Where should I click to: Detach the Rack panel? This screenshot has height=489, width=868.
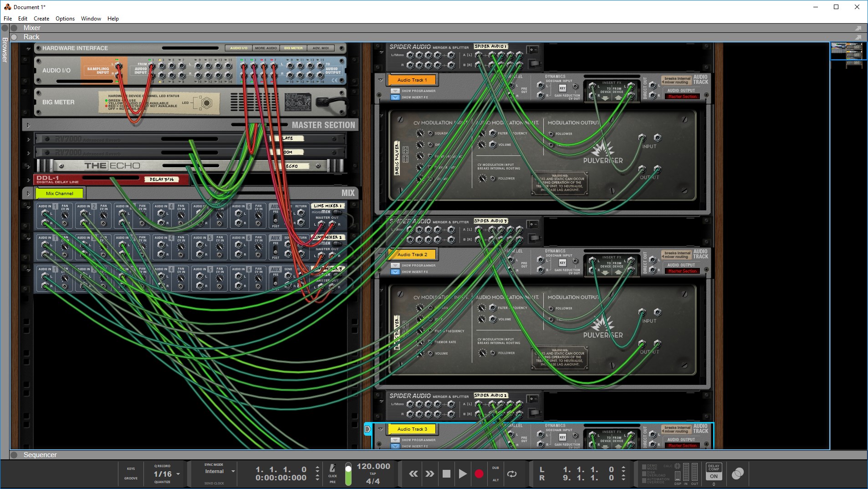(x=858, y=37)
